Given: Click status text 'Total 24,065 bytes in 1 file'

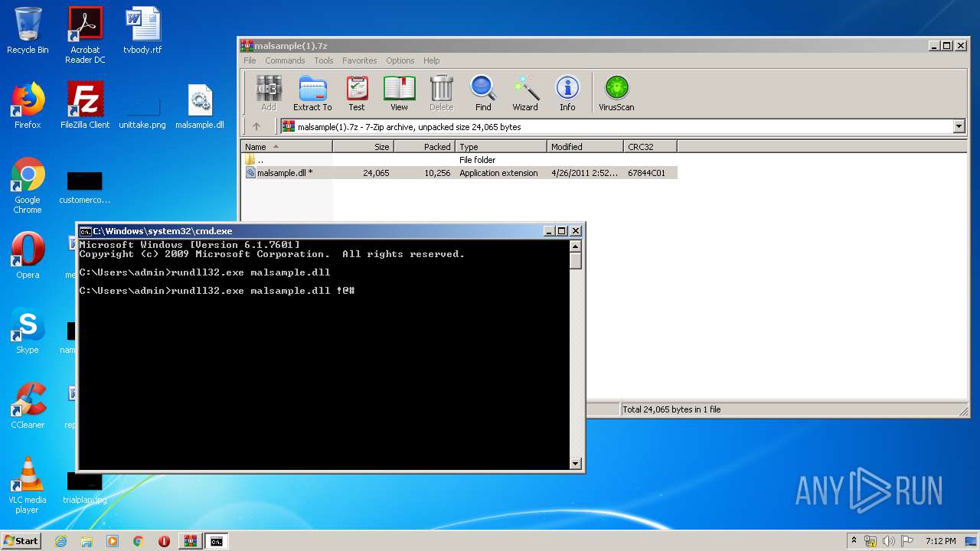Looking at the screenshot, I should pos(671,409).
